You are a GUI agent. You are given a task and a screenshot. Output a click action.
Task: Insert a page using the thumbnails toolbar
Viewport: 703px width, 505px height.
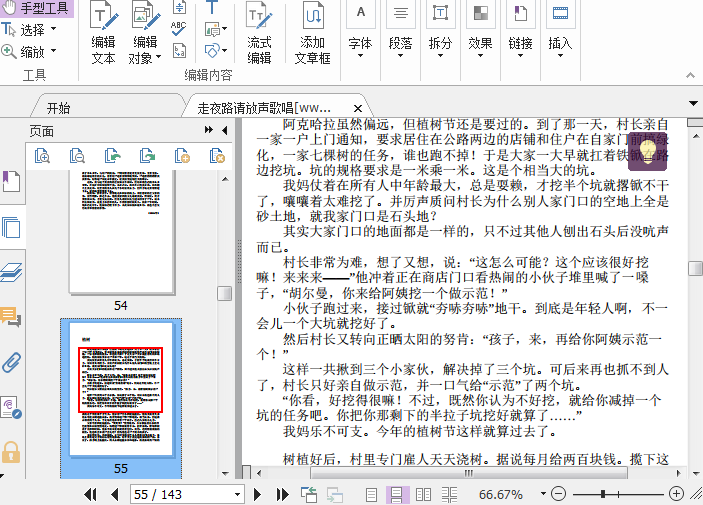(x=182, y=156)
